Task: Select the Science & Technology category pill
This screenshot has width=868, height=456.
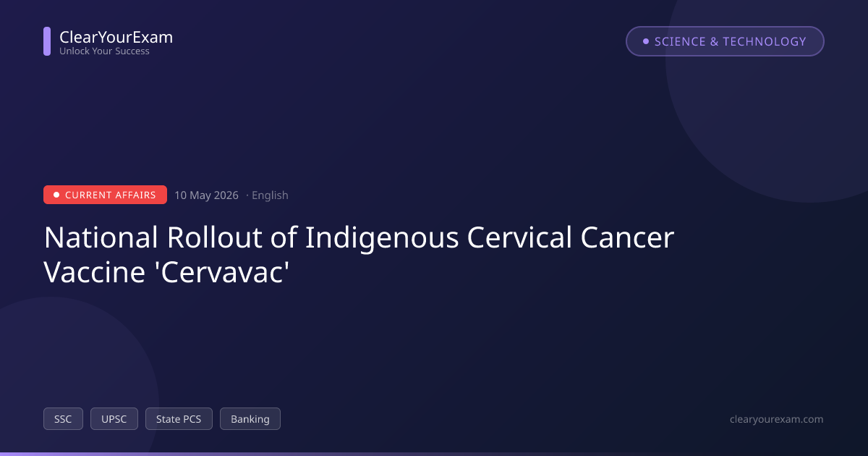Action: tap(725, 41)
